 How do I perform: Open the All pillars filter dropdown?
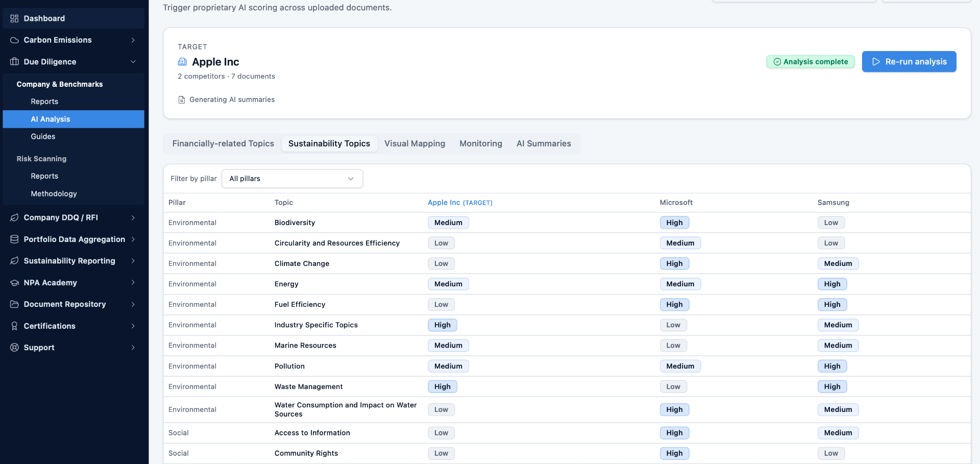292,179
